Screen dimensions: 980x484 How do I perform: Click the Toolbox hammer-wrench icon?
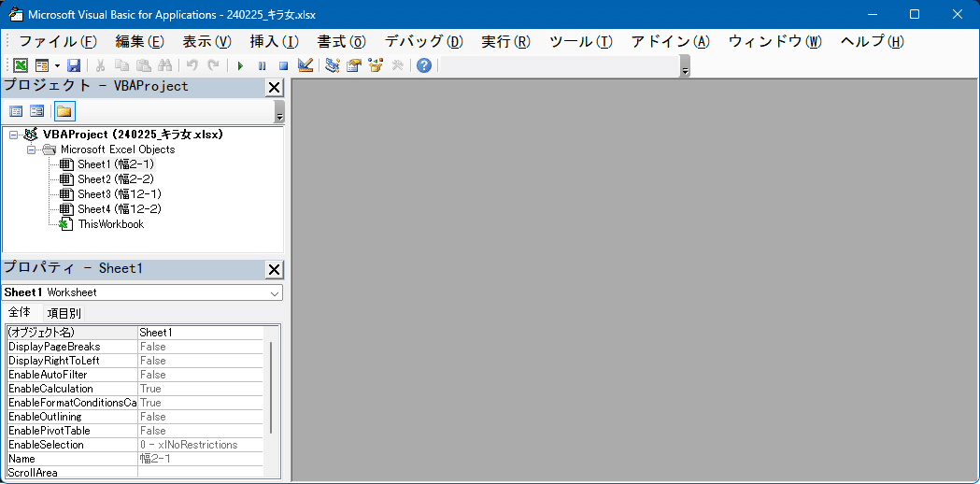(397, 65)
